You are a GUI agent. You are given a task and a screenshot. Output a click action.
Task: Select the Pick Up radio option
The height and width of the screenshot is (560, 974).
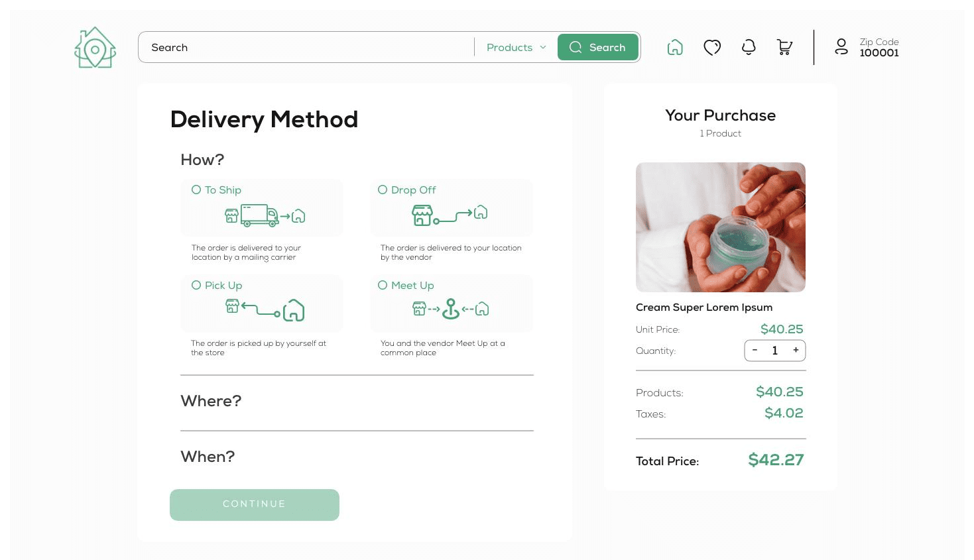click(x=196, y=285)
